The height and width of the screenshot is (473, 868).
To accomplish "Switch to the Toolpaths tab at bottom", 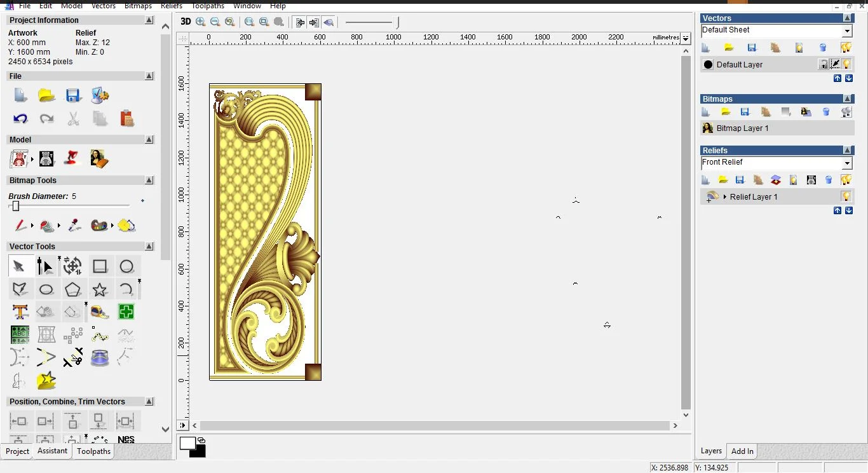I will click(x=93, y=451).
